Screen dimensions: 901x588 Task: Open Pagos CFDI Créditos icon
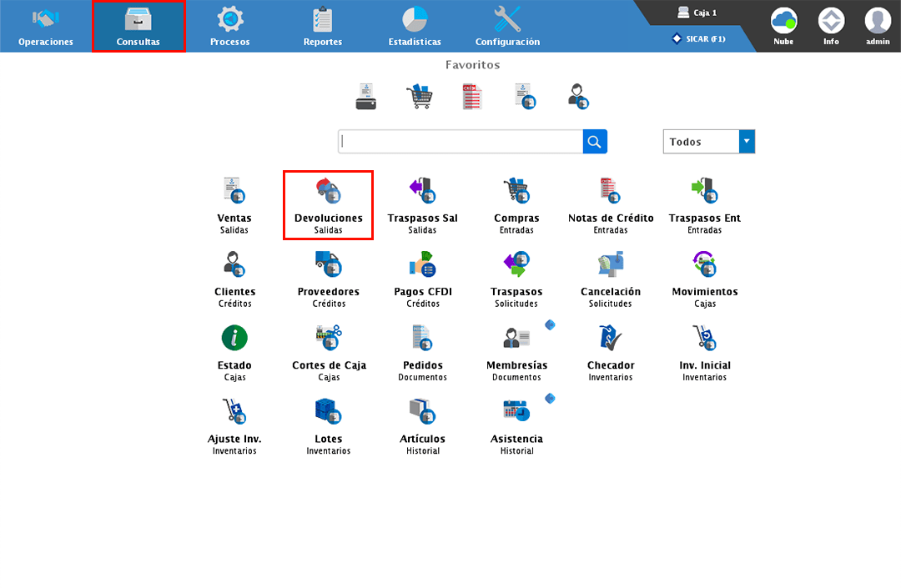coord(423,265)
